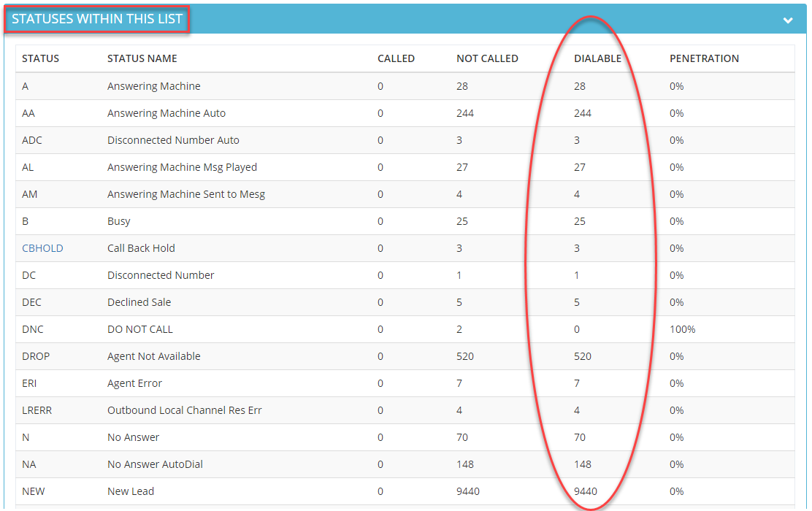Open the CBHOLD status link

point(42,248)
